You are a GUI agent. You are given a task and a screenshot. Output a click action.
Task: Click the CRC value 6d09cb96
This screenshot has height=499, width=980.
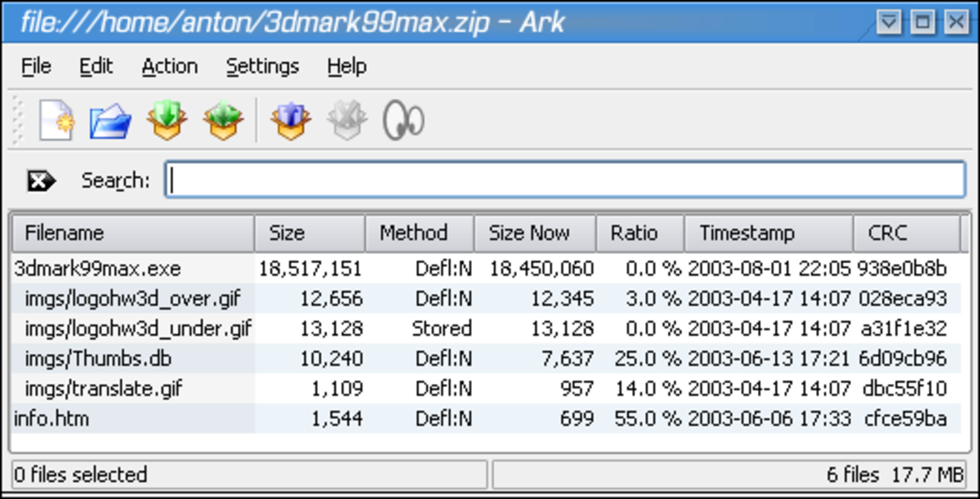902,359
